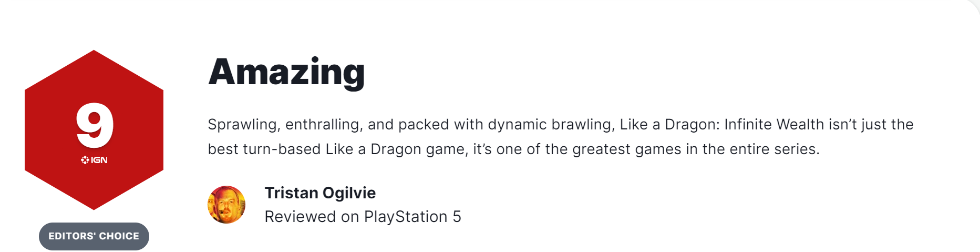Click the Amazing verdict heading
This screenshot has width=980, height=252.
286,72
